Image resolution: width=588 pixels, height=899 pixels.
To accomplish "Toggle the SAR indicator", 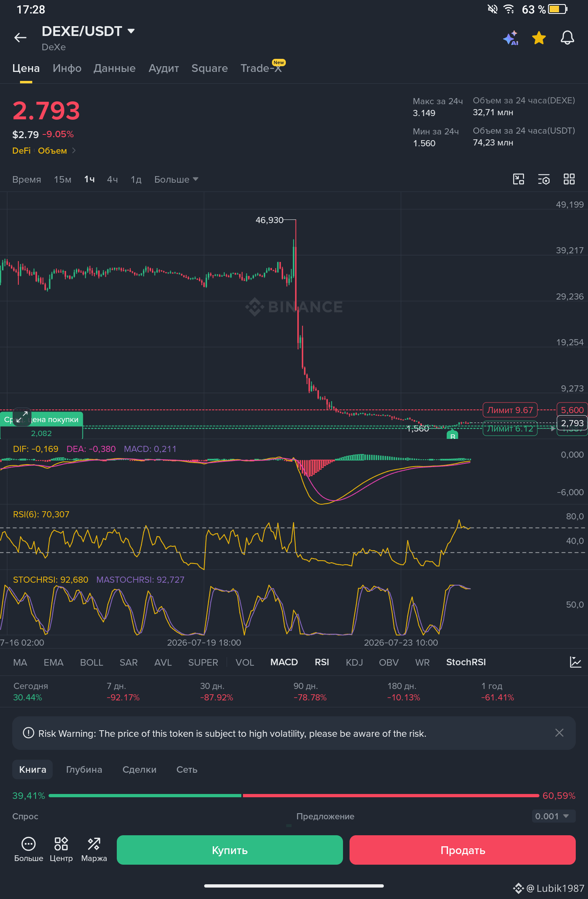I will pos(129,662).
